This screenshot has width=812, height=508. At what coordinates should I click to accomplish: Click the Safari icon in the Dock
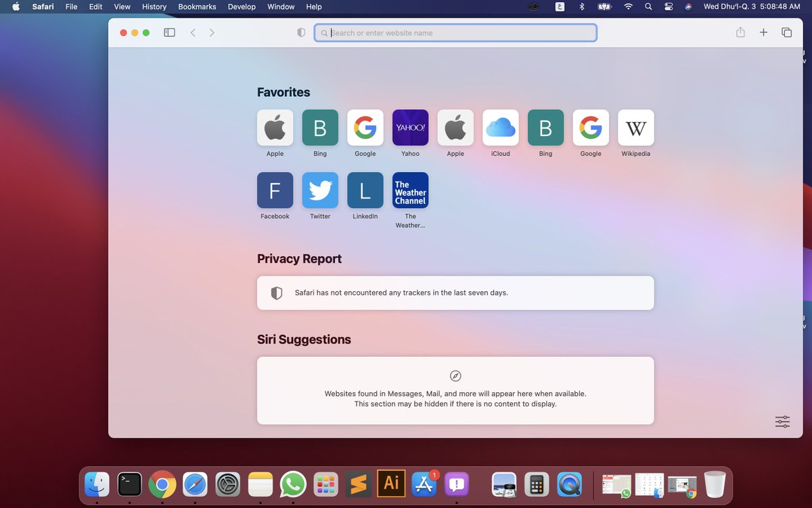pyautogui.click(x=195, y=484)
